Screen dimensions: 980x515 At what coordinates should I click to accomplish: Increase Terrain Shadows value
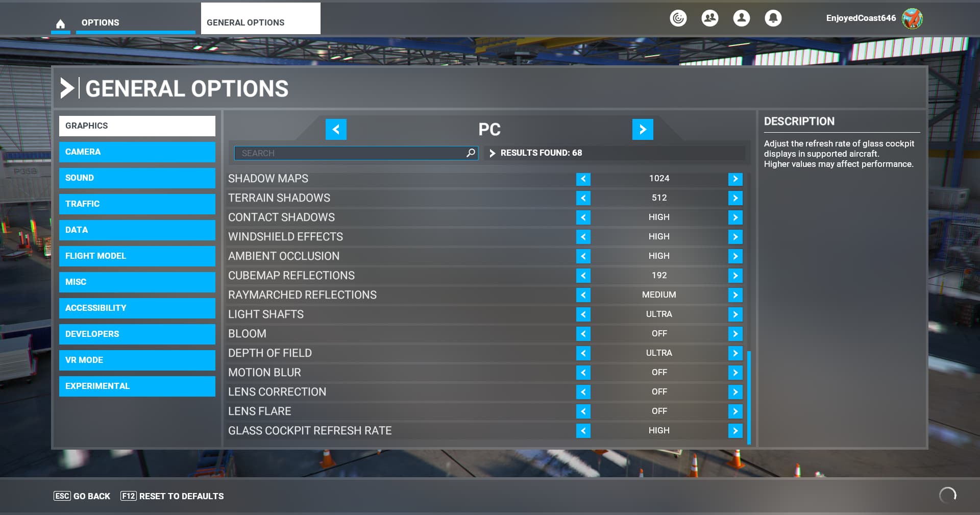[x=735, y=198]
